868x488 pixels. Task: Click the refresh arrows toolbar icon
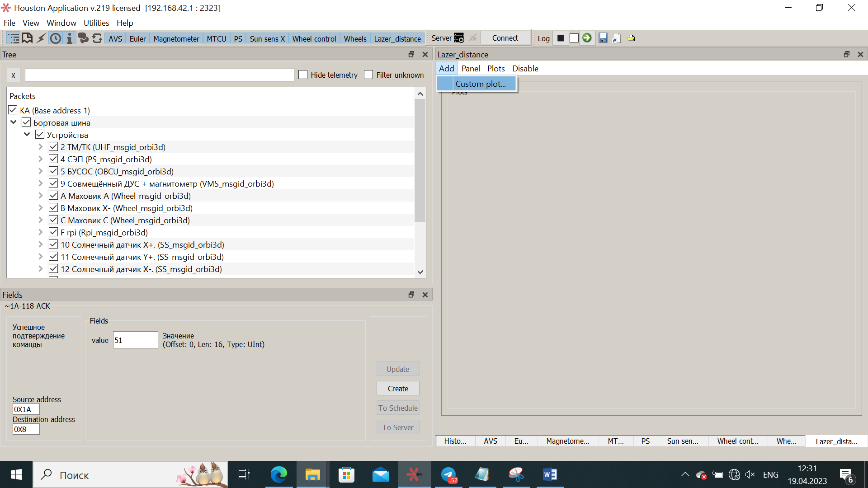coord(97,38)
